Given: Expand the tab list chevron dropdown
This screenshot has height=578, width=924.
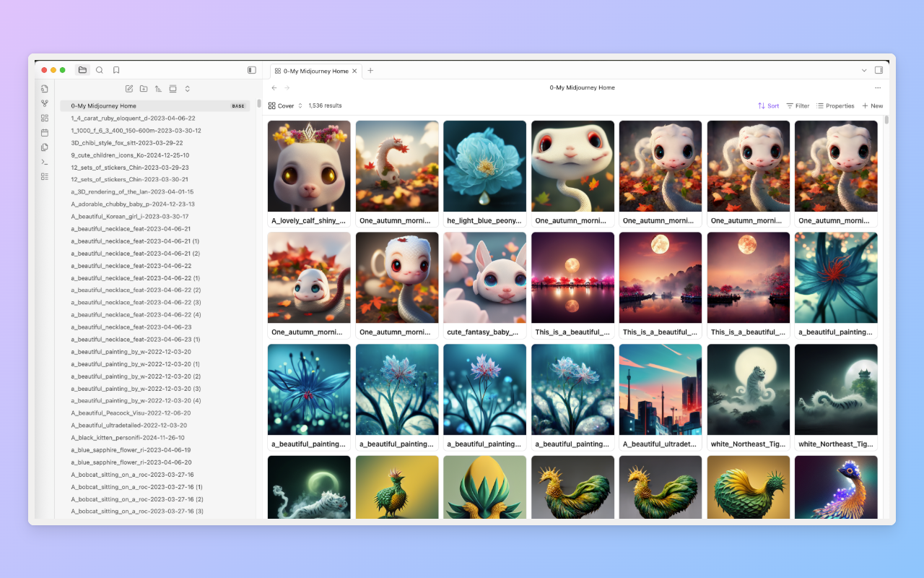Looking at the screenshot, I should (864, 70).
